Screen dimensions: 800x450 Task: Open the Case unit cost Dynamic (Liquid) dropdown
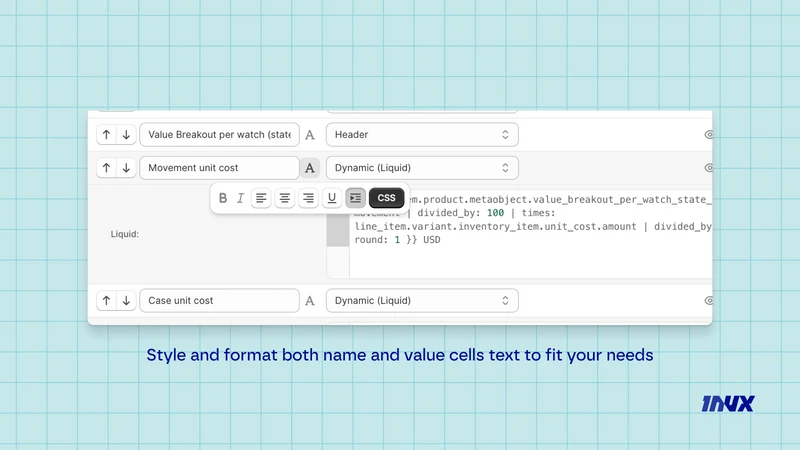pyautogui.click(x=422, y=301)
